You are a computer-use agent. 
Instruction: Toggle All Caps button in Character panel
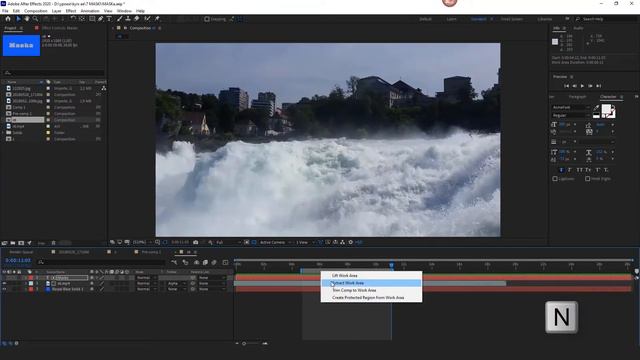(x=579, y=170)
